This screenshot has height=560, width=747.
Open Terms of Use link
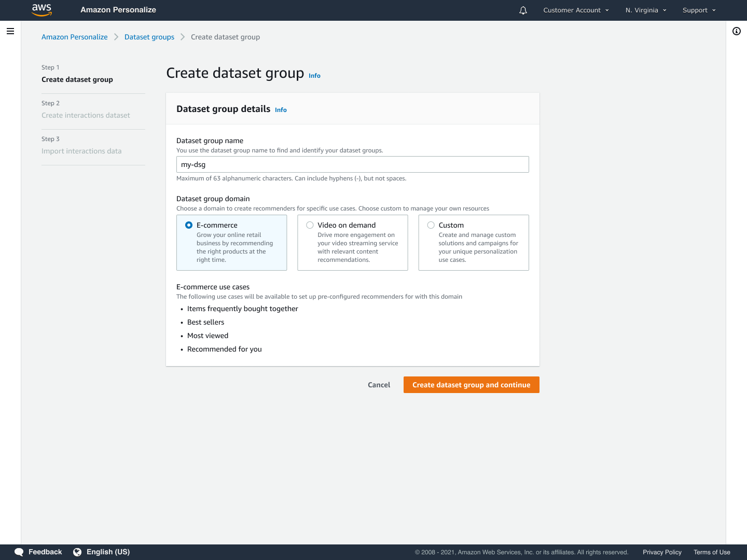click(x=712, y=552)
